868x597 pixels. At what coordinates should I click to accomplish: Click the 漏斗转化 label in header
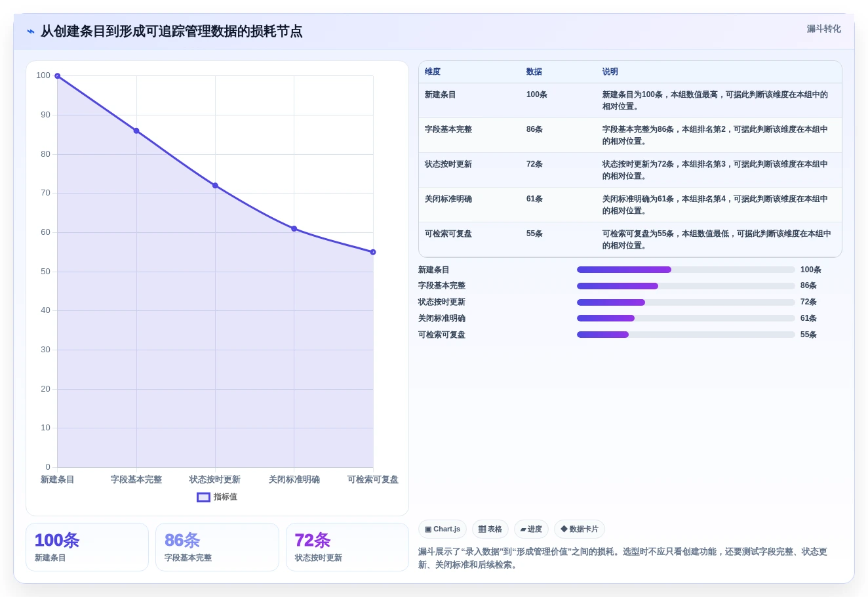[823, 29]
